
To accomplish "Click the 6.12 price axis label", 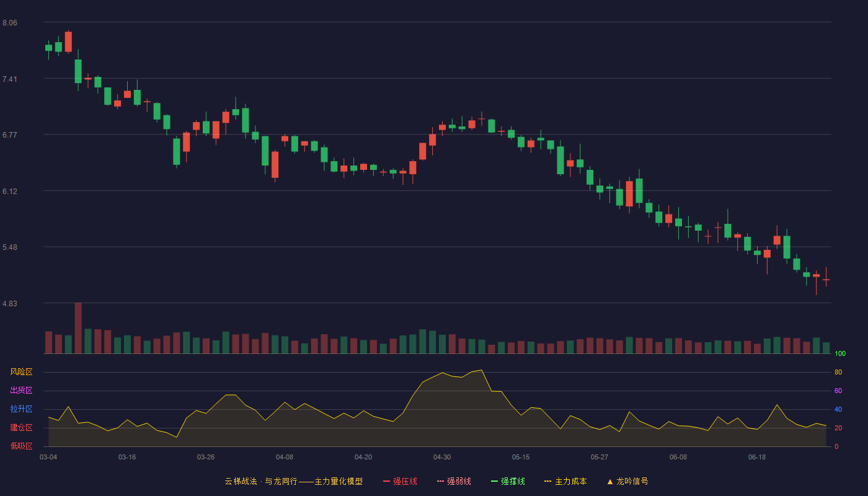I will click(10, 192).
